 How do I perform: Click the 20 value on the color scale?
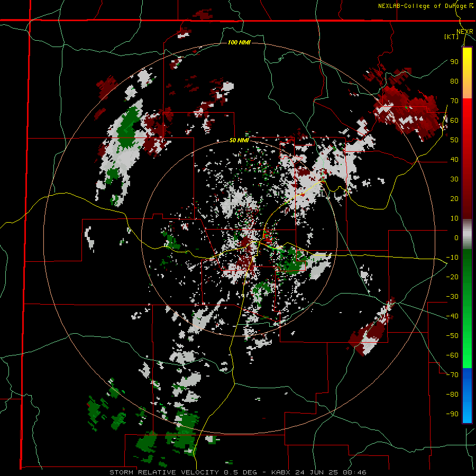coord(454,198)
